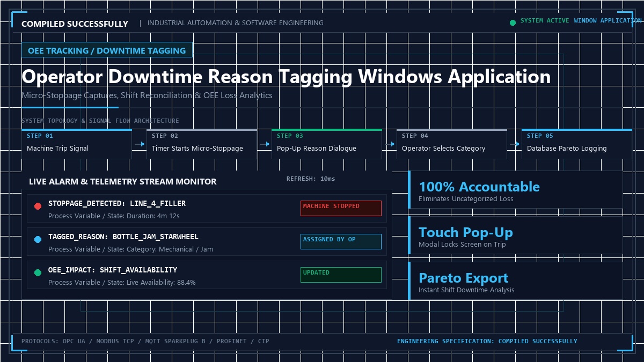Viewport: 644px width, 362px height.
Task: Open Step 03 Pop-Up Reason Dialogue card
Action: (327, 144)
